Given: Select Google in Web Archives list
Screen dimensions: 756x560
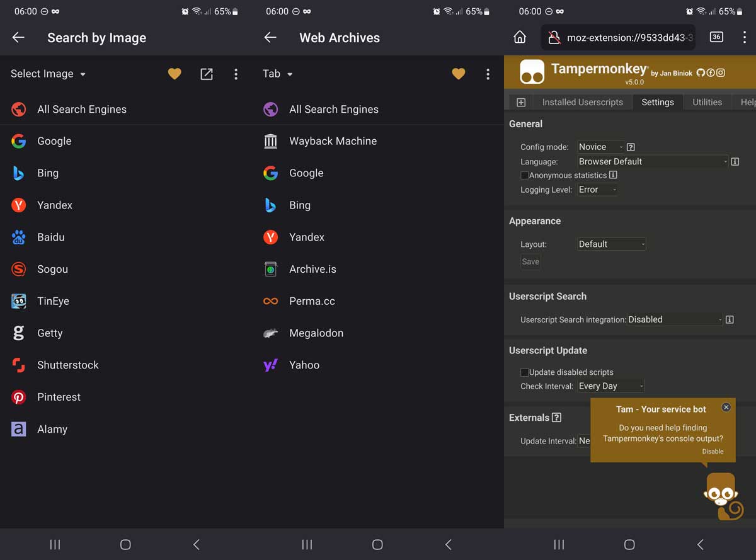Looking at the screenshot, I should tap(378, 173).
